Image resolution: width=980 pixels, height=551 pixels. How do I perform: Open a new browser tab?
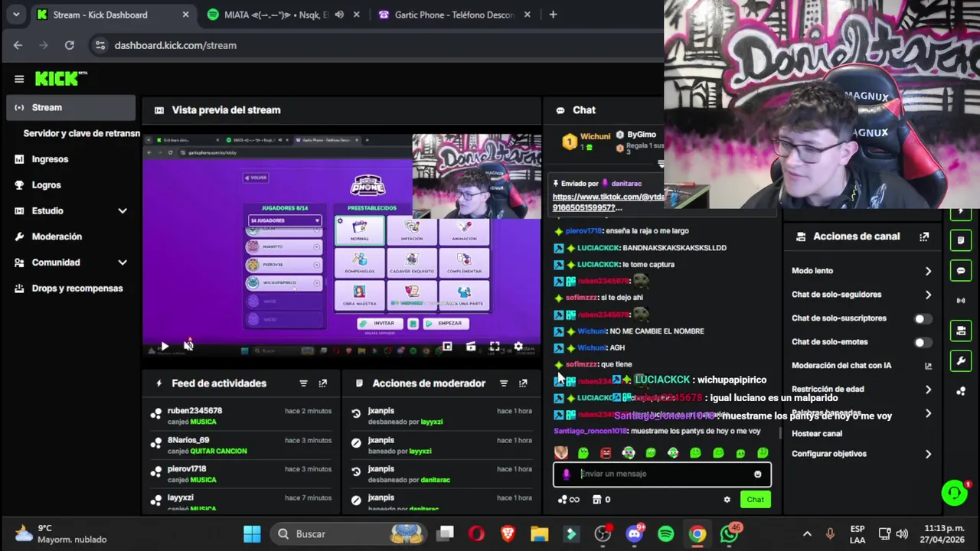pyautogui.click(x=553, y=15)
